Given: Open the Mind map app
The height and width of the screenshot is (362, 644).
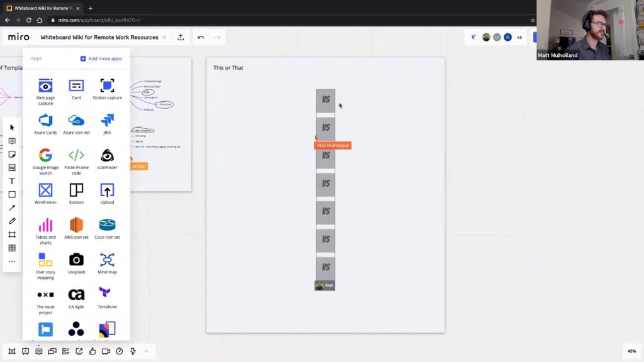Looking at the screenshot, I should pos(107,260).
